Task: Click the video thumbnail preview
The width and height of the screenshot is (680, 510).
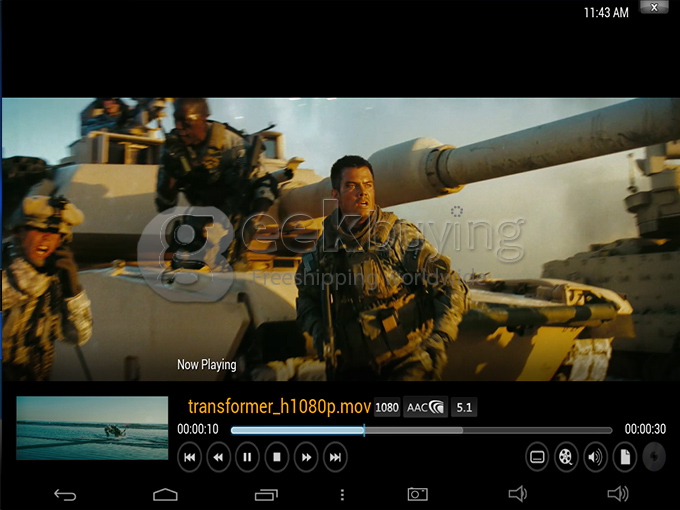Action: [92, 428]
